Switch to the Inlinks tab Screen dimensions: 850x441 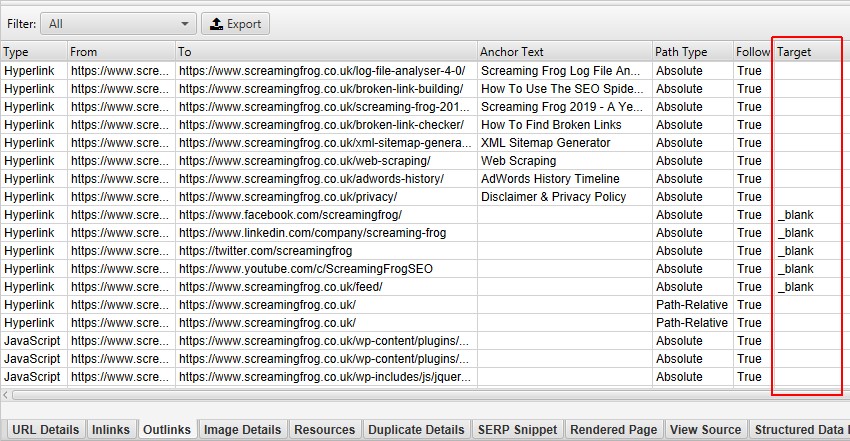tap(110, 430)
